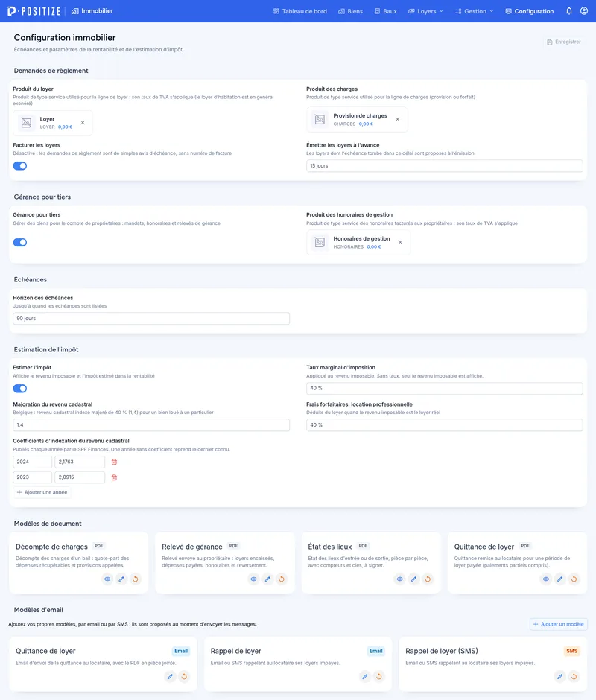This screenshot has width=596, height=700.
Task: Click the 2023 year field
Action: coord(32,477)
